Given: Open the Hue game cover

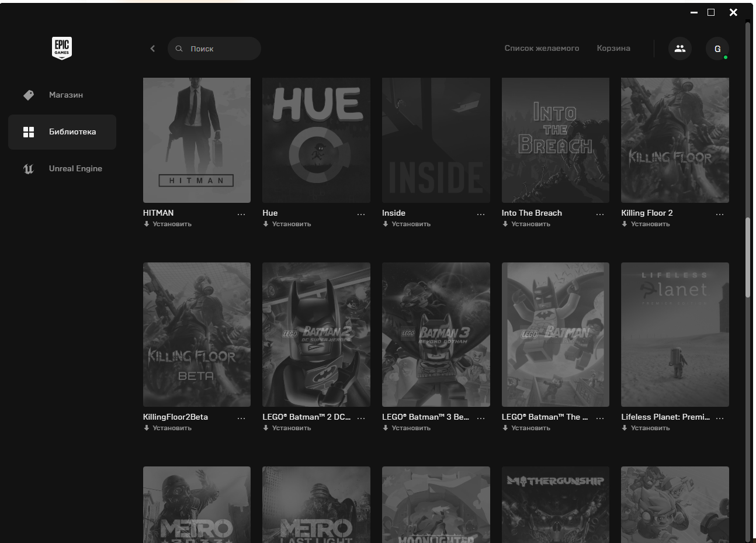Looking at the screenshot, I should click(x=316, y=140).
